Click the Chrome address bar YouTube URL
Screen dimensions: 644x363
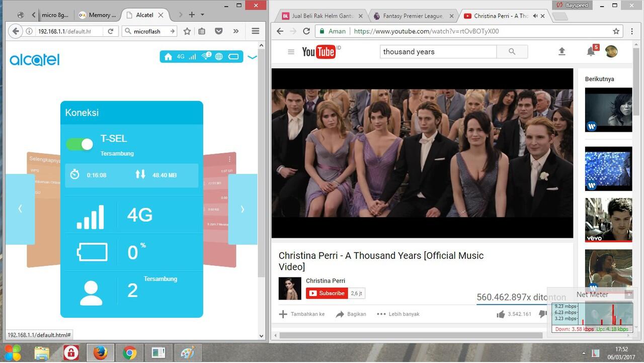coord(426,31)
